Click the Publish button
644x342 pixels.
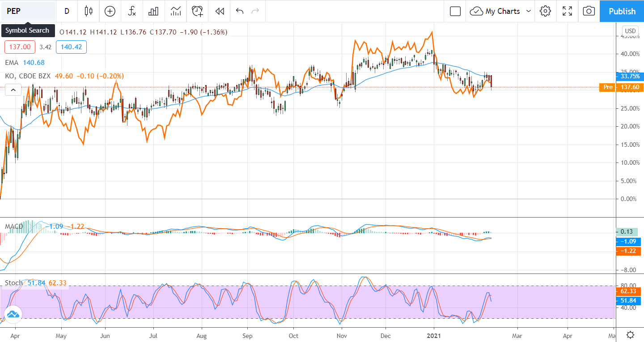coord(622,11)
